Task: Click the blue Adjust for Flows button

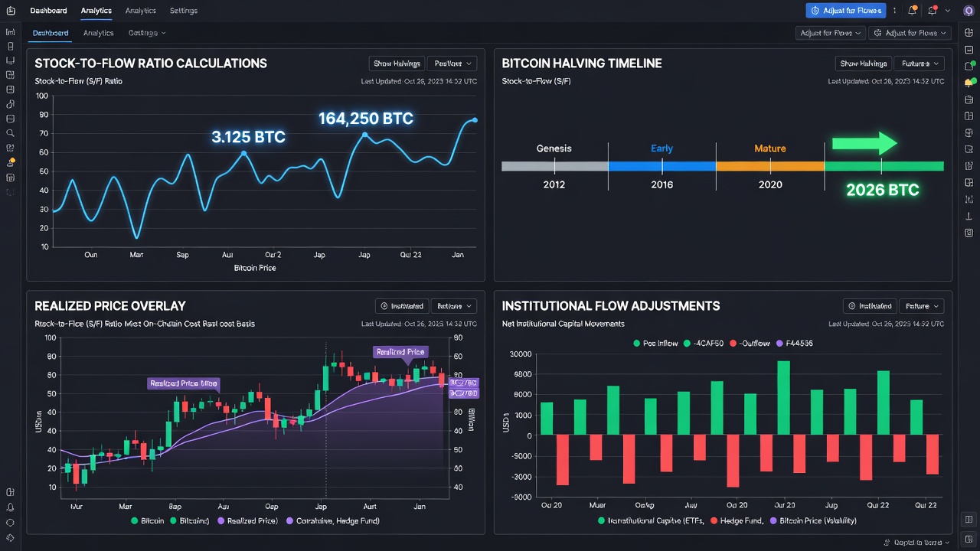Action: click(x=846, y=11)
